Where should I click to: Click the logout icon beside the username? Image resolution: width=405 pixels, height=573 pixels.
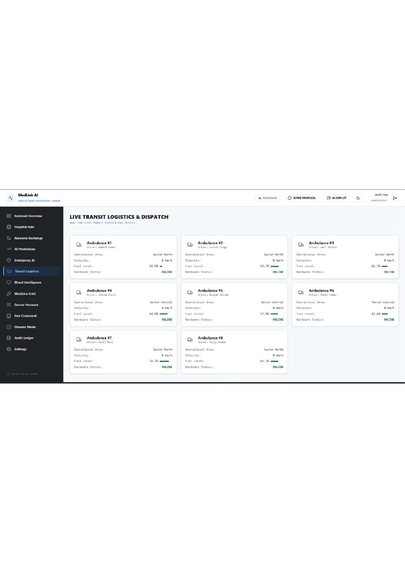tap(395, 198)
